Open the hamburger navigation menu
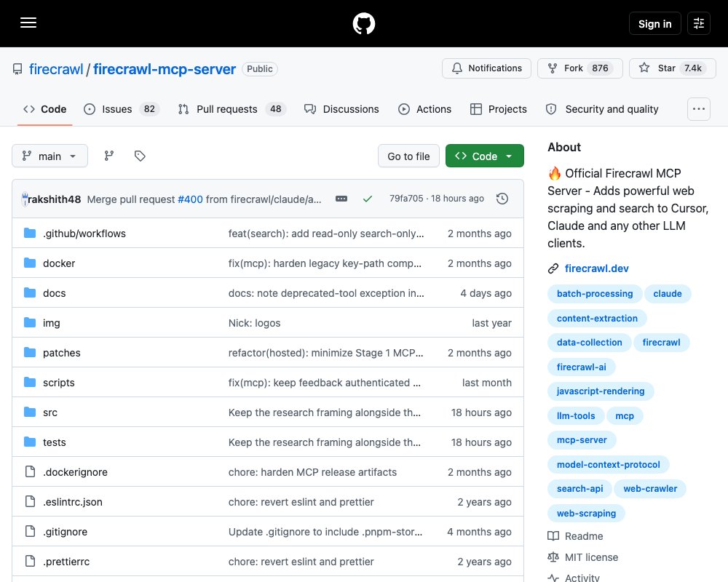The image size is (728, 582). [28, 23]
